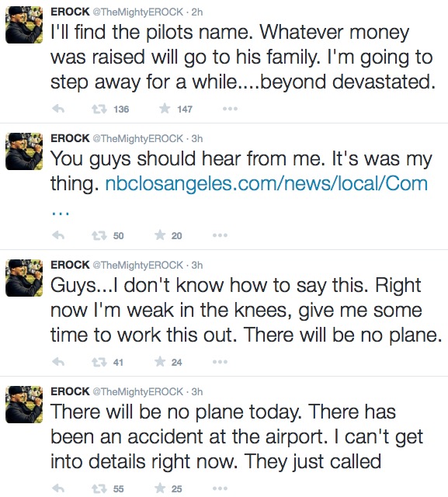
Task: Open the 3h timestamp of the nbclosangeles tweet
Action: click(x=197, y=138)
